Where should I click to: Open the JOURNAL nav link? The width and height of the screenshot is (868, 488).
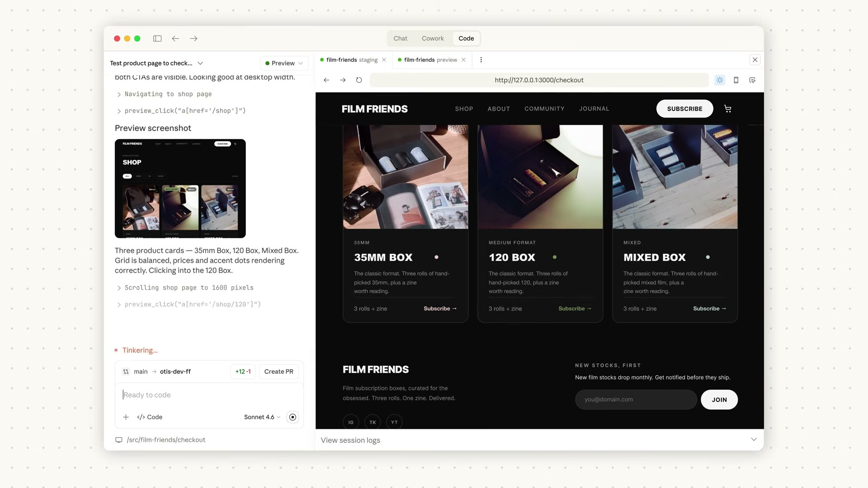coord(594,109)
